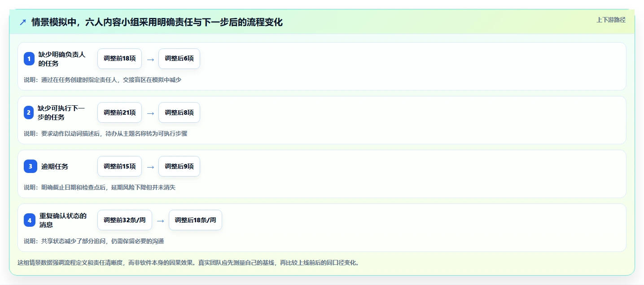
Task: Click the note 通过在任务创建时指定责任人
Action: [x=102, y=80]
